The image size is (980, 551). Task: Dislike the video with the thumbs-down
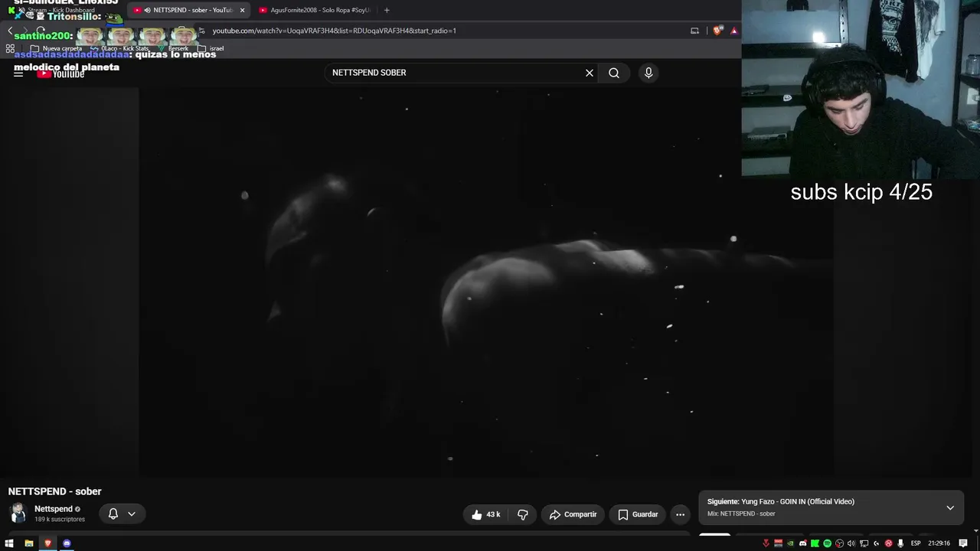pos(523,514)
